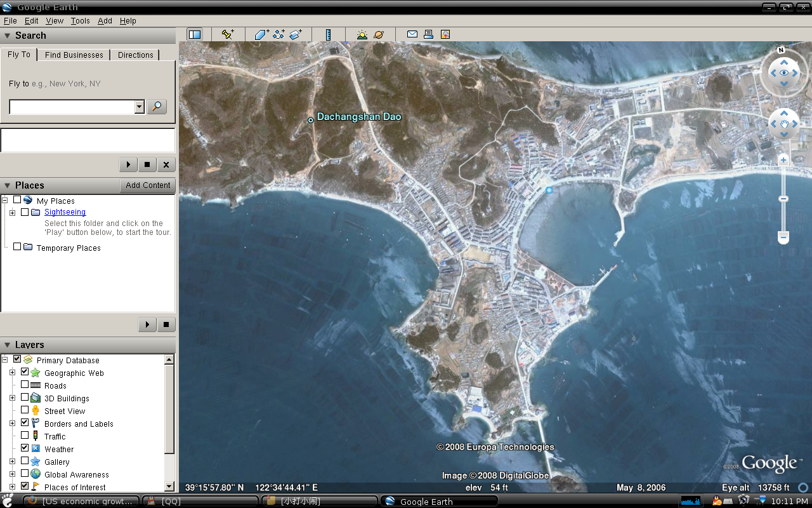Collapse the Layers panel

(x=8, y=345)
